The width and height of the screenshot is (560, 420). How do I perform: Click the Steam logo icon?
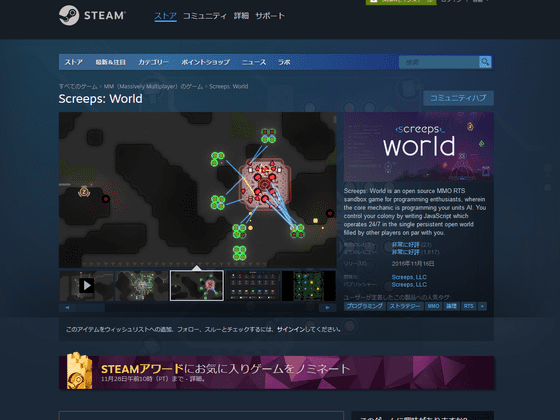coord(69,15)
